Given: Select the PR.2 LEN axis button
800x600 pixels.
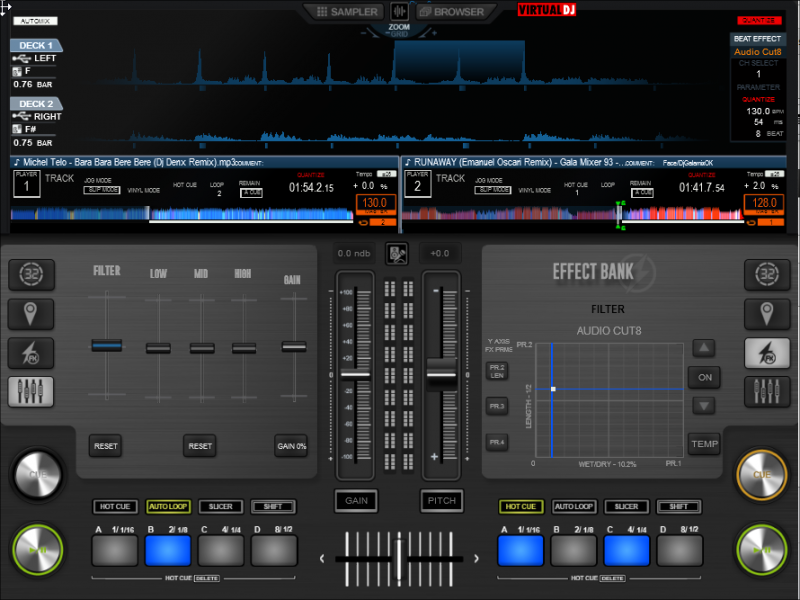Looking at the screenshot, I should 496,371.
